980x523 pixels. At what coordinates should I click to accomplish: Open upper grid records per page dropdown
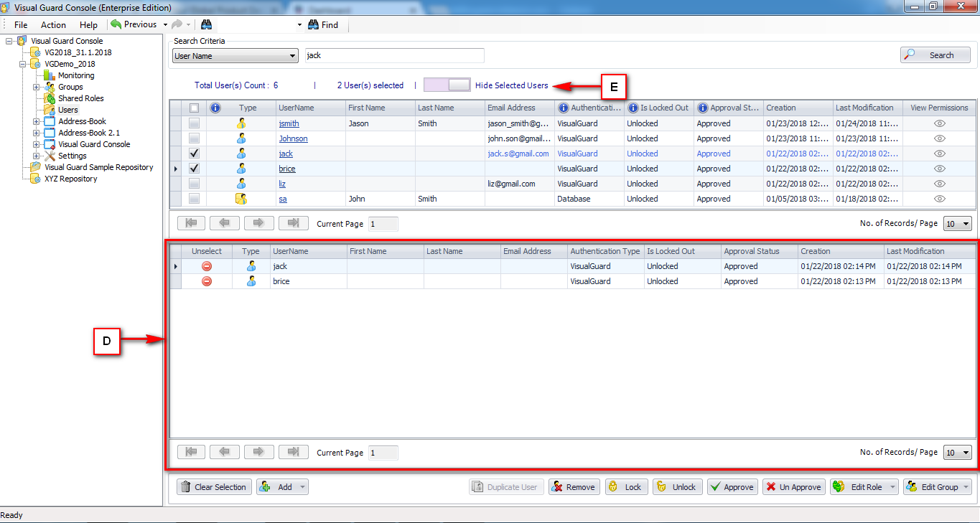tap(958, 224)
